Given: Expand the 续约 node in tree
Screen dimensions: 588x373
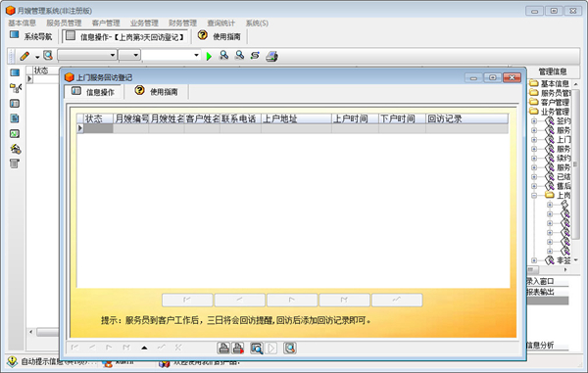Looking at the screenshot, I should [x=534, y=158].
